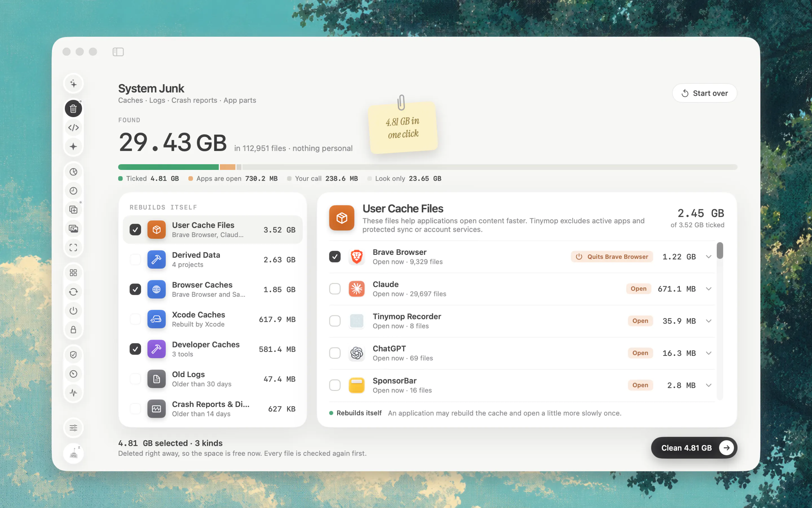The height and width of the screenshot is (508, 812).
Task: Tick the Derived Data checkbox
Action: point(135,260)
